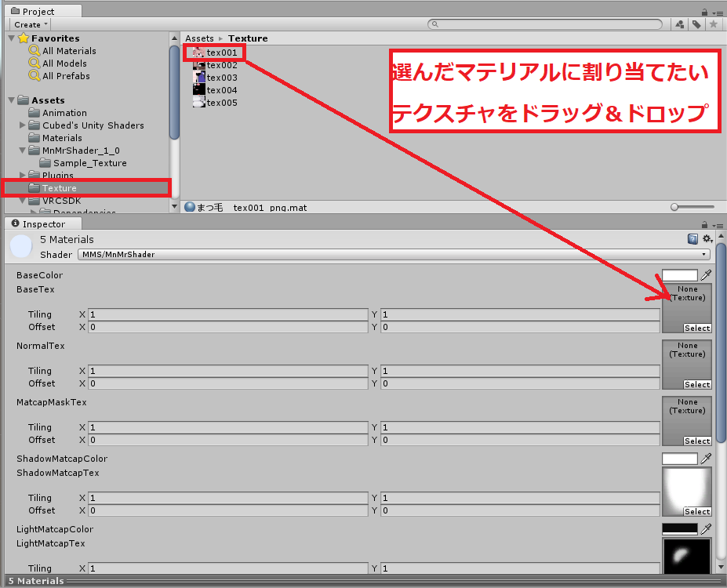
Task: Select the Sample_Texture folder
Action: 83,163
